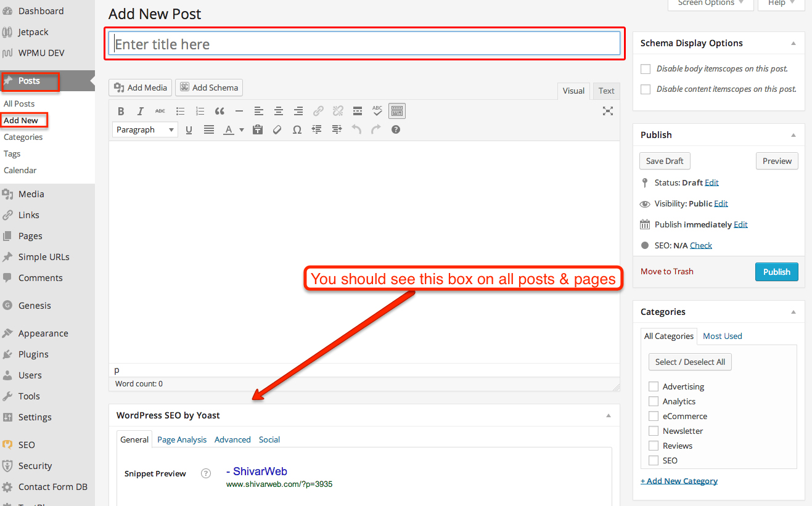Open the Advanced tab in Yoast SEO
812x506 pixels.
click(x=232, y=439)
